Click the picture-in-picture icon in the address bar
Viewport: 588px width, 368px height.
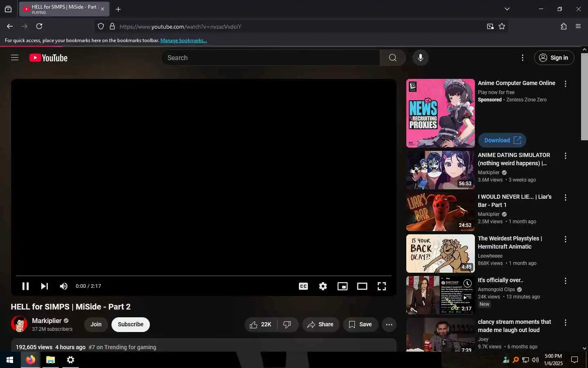click(490, 27)
